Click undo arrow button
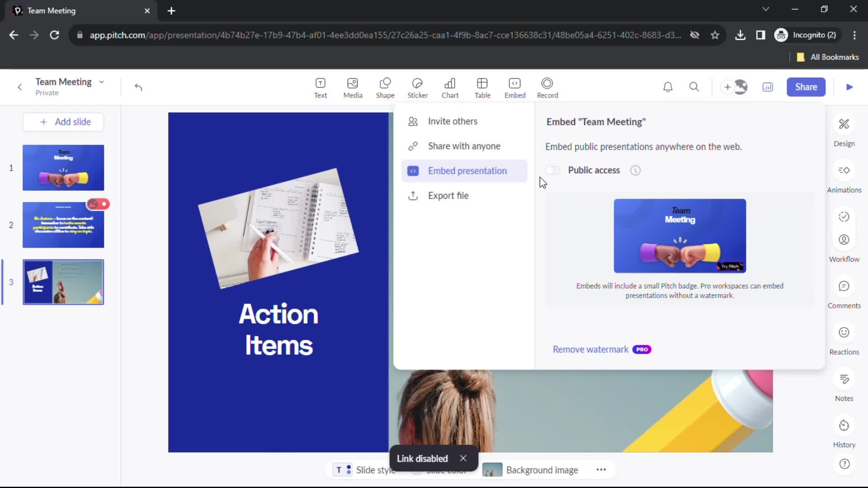 coord(138,87)
